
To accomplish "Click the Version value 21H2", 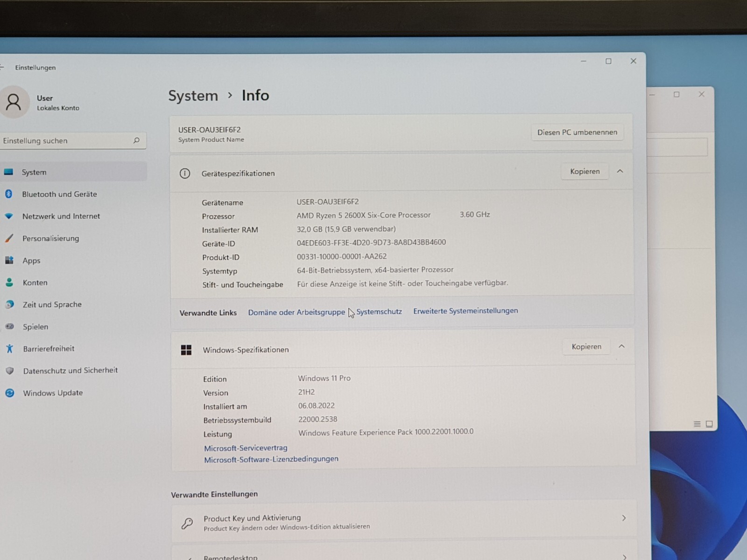I will pyautogui.click(x=306, y=392).
